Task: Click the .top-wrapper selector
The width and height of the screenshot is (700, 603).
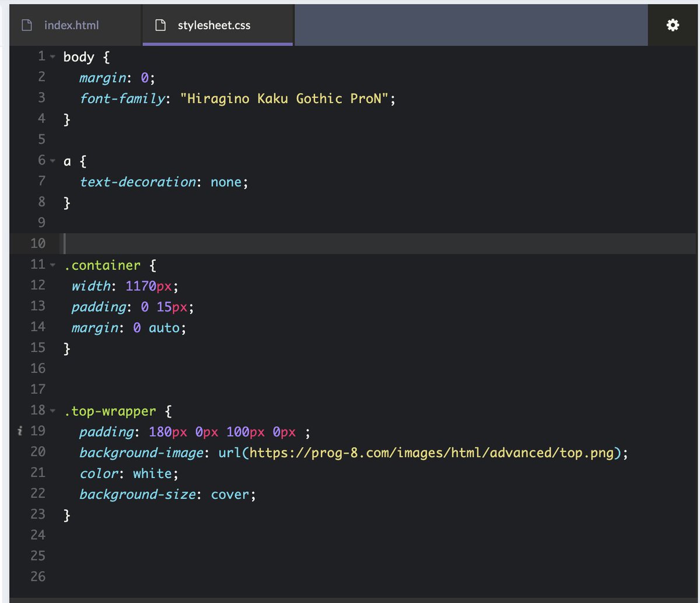Action: pos(110,411)
